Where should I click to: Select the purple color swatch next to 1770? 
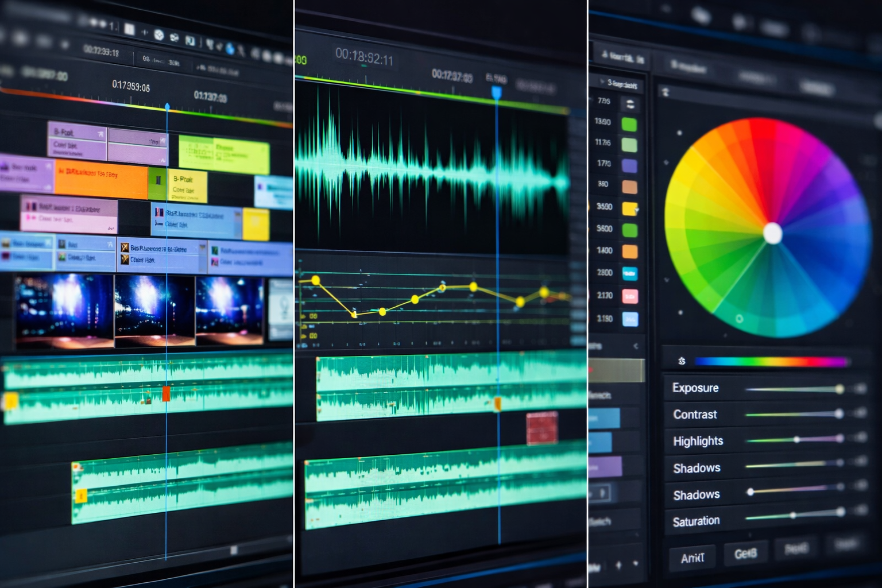click(x=630, y=166)
